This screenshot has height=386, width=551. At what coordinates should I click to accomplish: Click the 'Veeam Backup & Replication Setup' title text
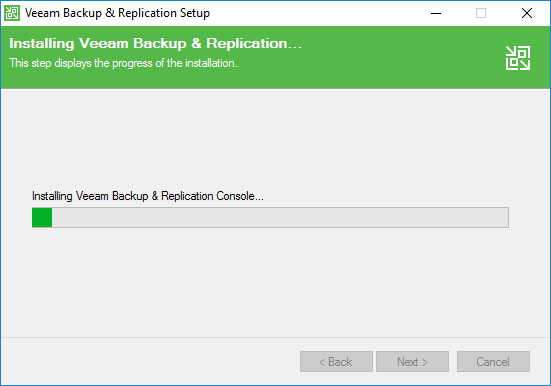tap(117, 13)
